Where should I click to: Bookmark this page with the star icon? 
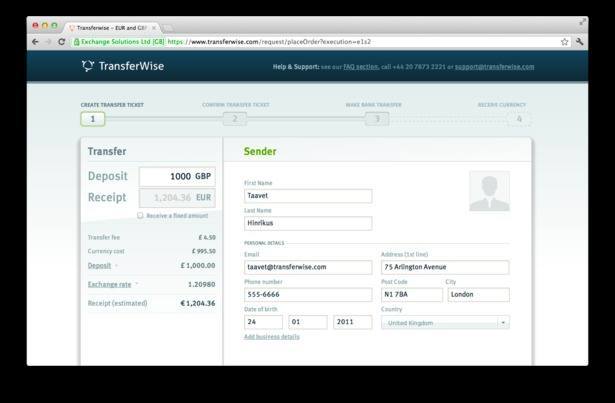click(564, 42)
